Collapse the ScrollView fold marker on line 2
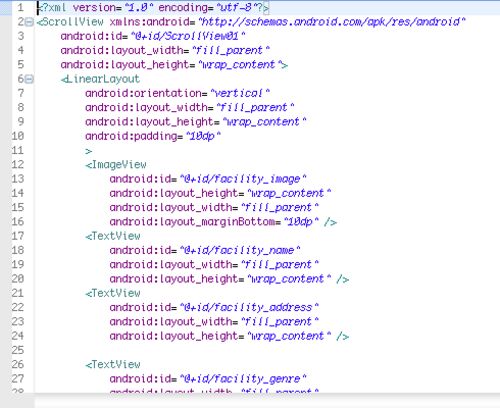This screenshot has width=500, height=408. [x=29, y=22]
